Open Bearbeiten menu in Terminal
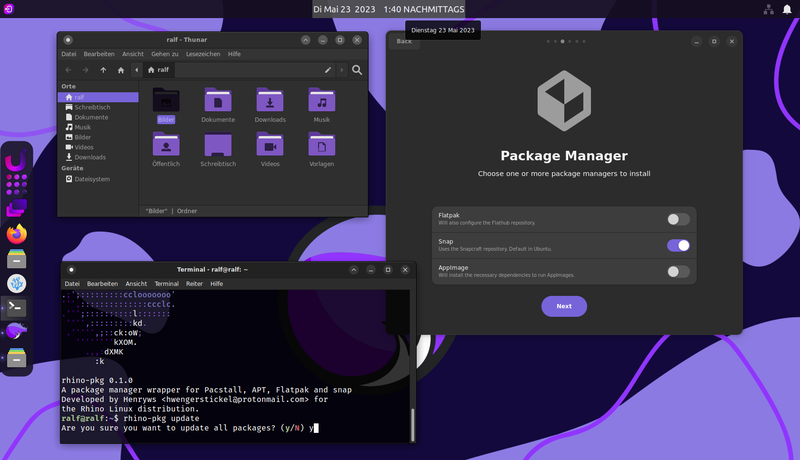 103,284
